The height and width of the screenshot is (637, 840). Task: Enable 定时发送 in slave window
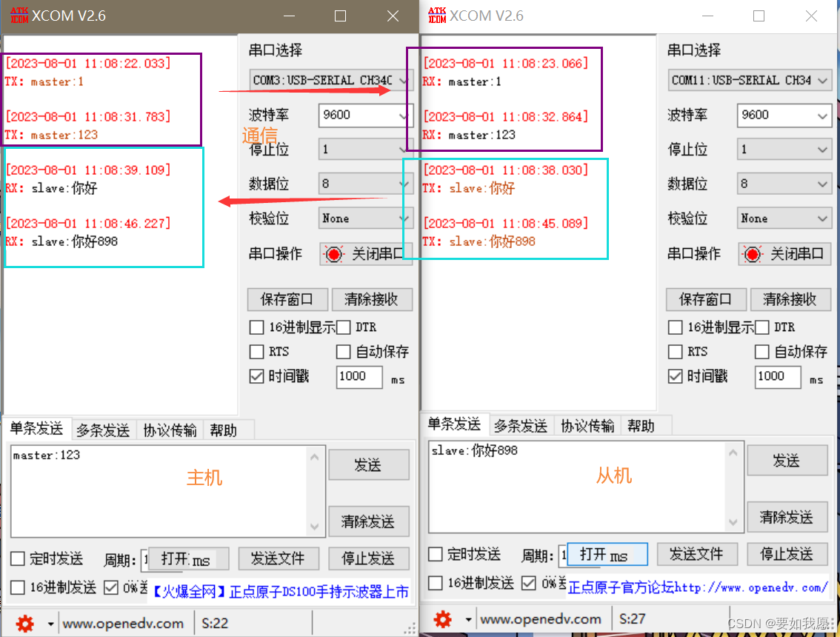436,554
